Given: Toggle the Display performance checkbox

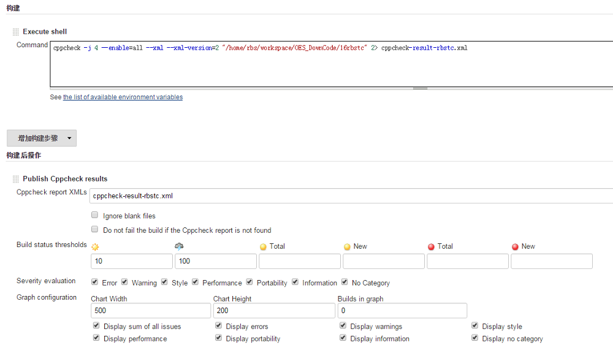Looking at the screenshot, I should coord(96,338).
